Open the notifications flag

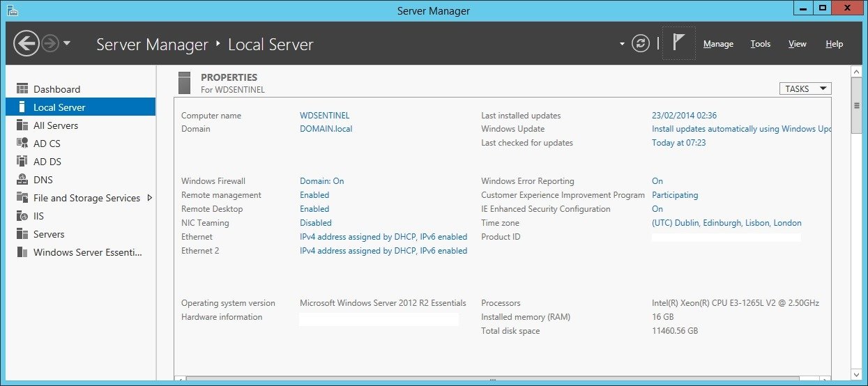678,43
